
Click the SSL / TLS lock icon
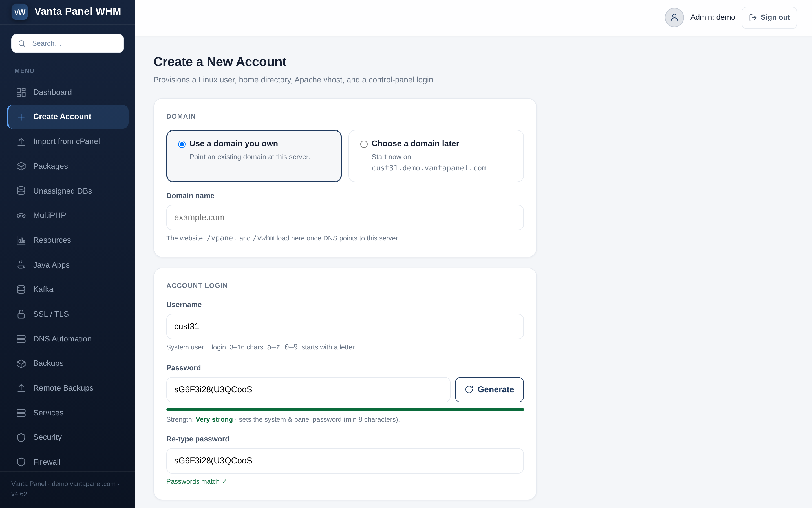coord(21,314)
